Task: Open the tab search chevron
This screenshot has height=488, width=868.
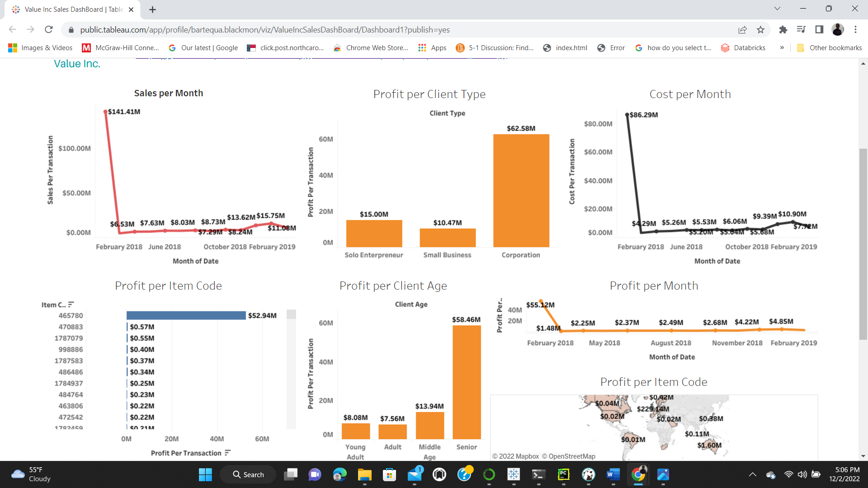Action: [777, 8]
